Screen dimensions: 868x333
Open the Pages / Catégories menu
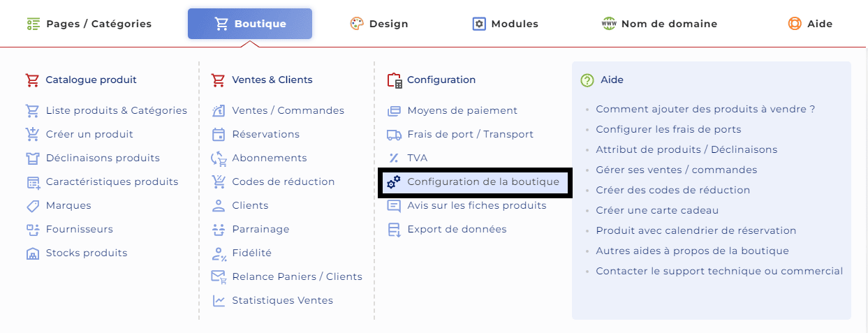click(x=89, y=24)
